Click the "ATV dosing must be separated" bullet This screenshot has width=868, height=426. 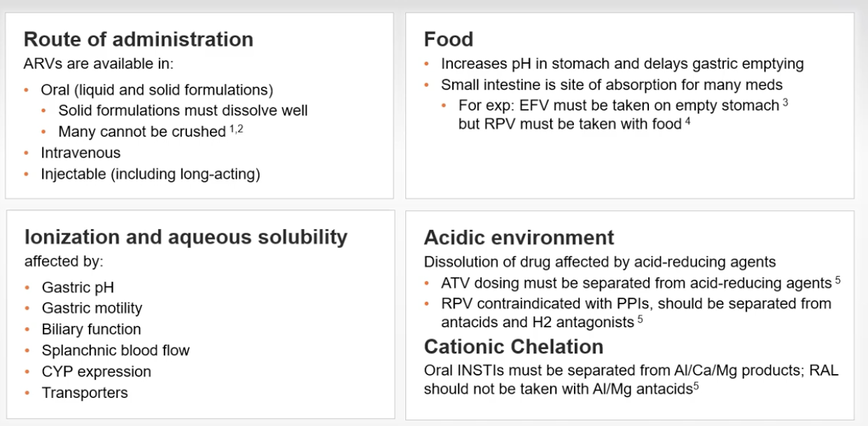pyautogui.click(x=636, y=283)
